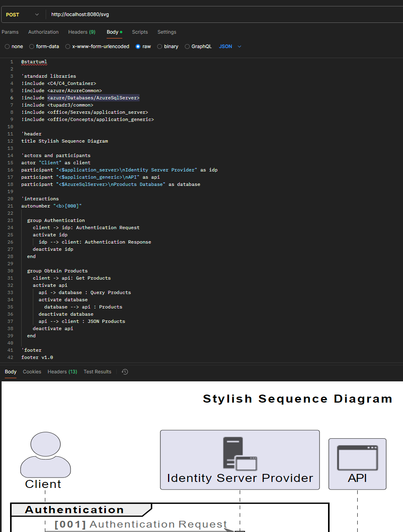Click the 'group Obtain Products' line
This screenshot has height=532, width=403.
click(57, 271)
